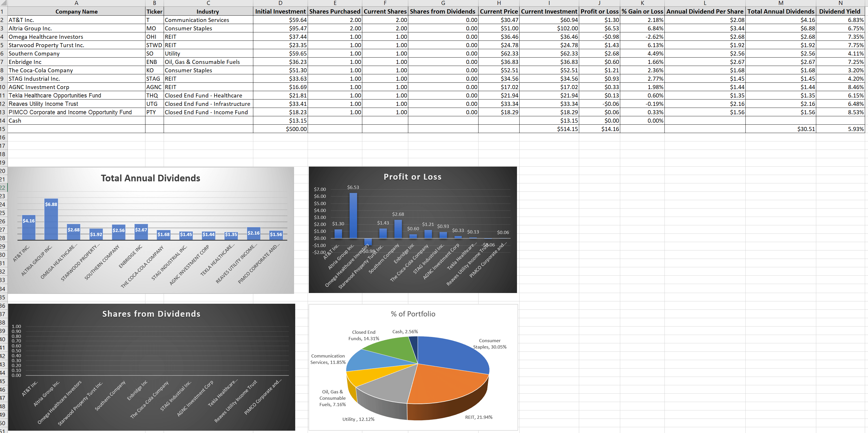Select the 8.53% dividend yield cell
Image resolution: width=868 pixels, height=433 pixels.
pyautogui.click(x=840, y=112)
